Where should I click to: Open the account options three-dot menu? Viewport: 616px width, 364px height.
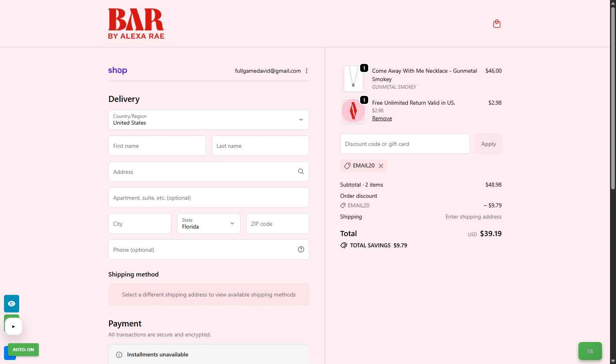coord(307,71)
